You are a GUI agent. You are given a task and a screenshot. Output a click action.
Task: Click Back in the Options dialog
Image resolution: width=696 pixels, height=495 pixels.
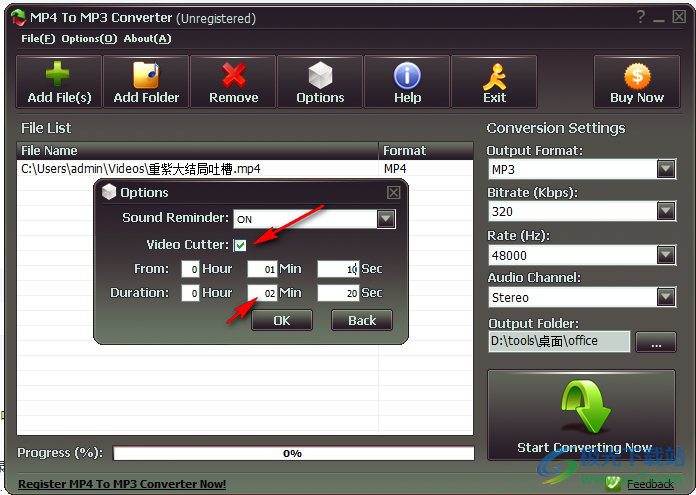pos(362,320)
